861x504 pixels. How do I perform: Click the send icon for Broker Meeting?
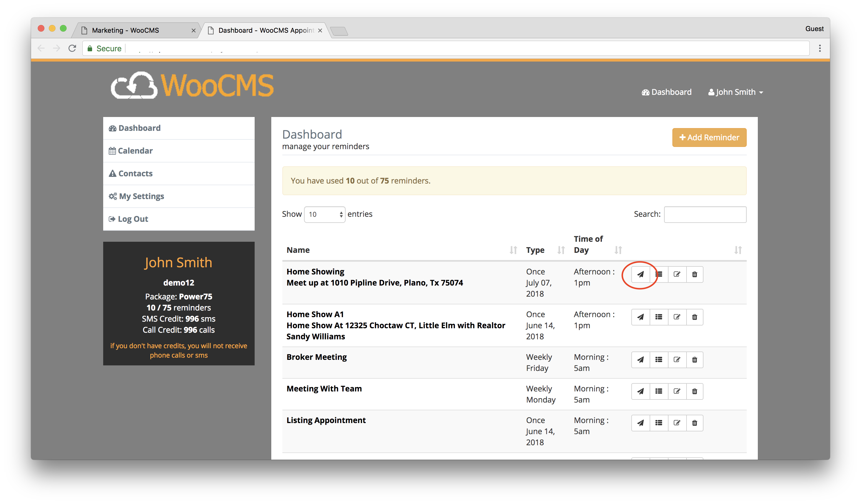640,359
